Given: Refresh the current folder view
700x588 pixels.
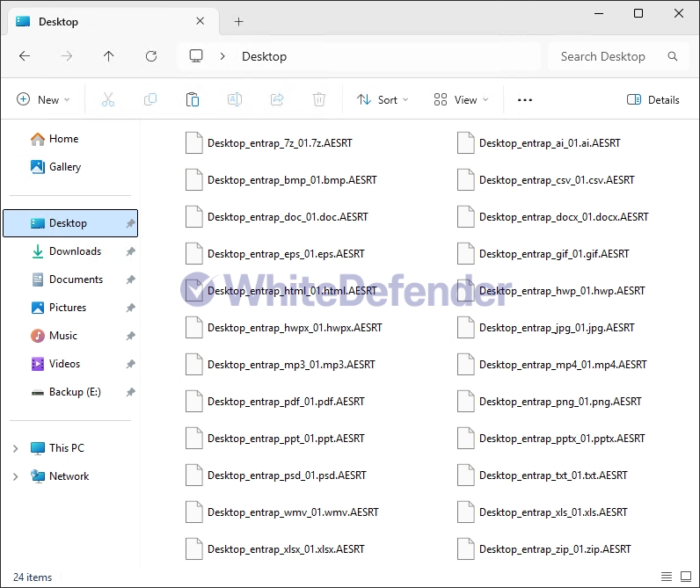Looking at the screenshot, I should pyautogui.click(x=151, y=56).
